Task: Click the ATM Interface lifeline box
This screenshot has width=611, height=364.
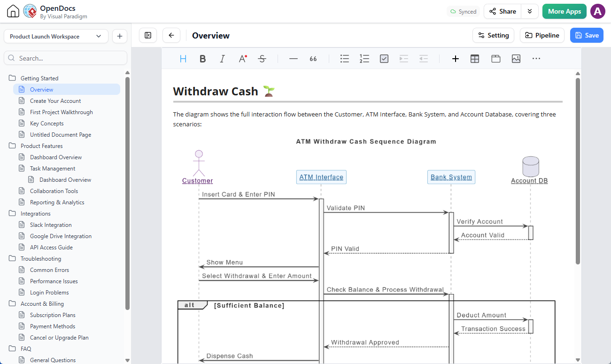Action: (321, 177)
